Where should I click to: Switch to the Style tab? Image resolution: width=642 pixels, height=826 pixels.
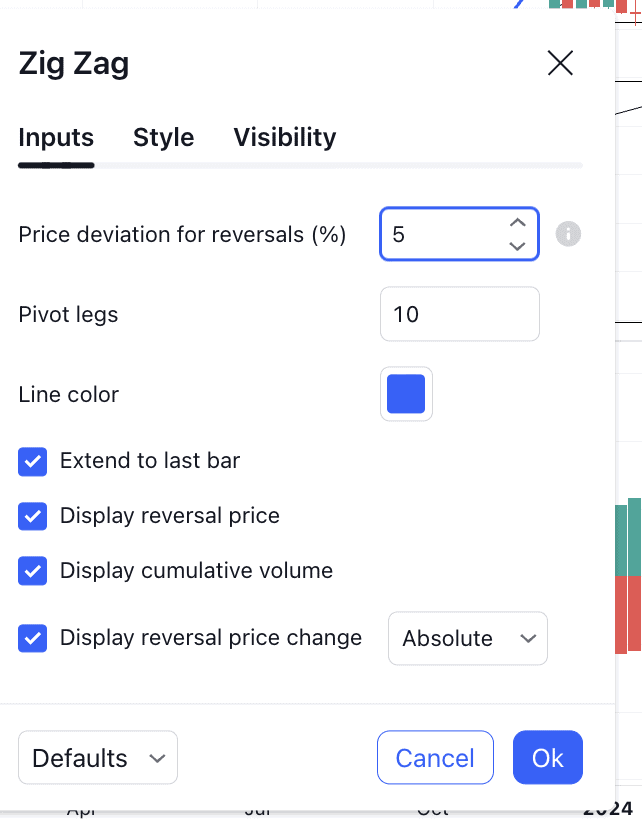coord(163,137)
